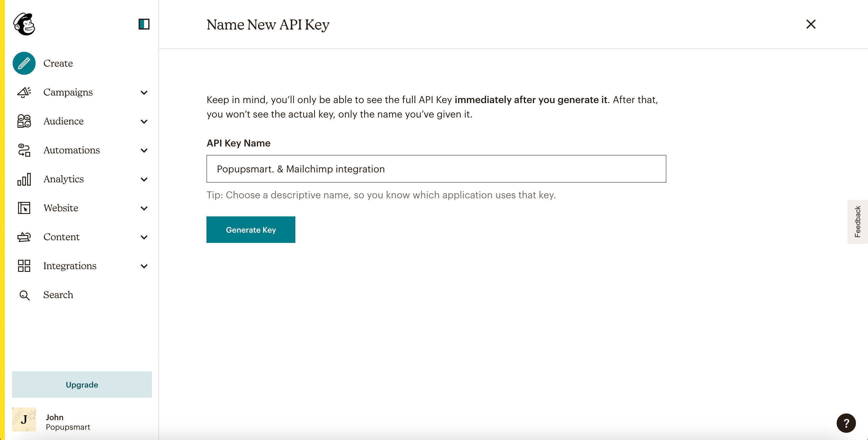Select the Website icon
This screenshot has width=868, height=440.
[x=24, y=208]
